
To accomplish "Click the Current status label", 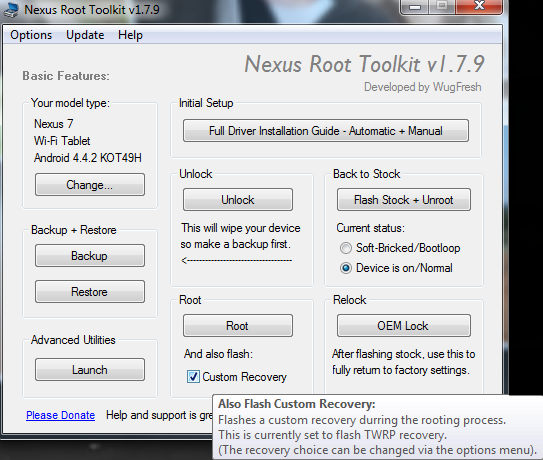I will click(371, 228).
